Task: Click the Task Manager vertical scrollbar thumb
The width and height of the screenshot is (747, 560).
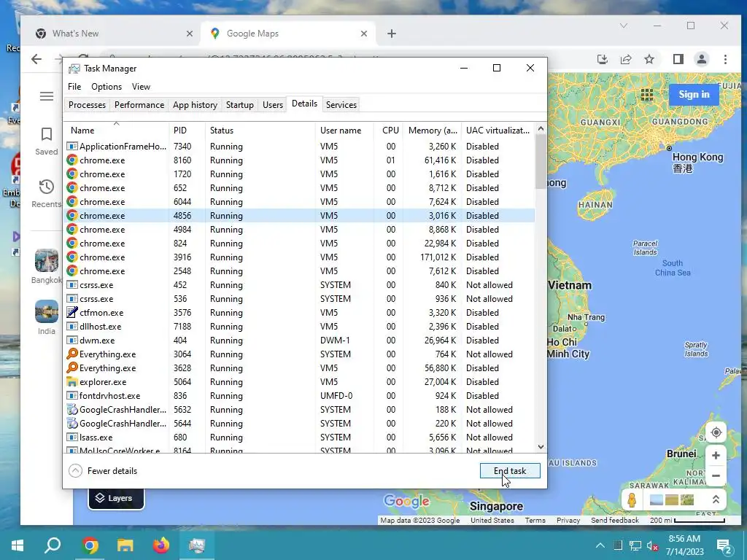Action: pos(541,161)
